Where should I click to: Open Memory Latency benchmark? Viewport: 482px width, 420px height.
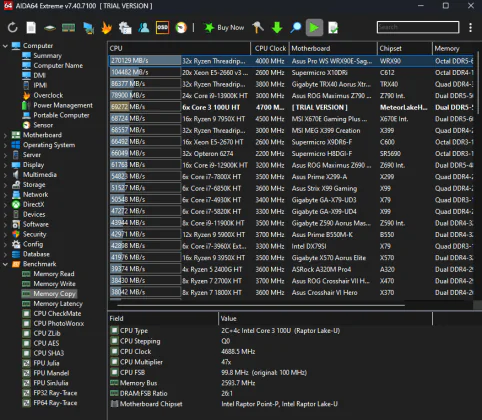coord(58,304)
